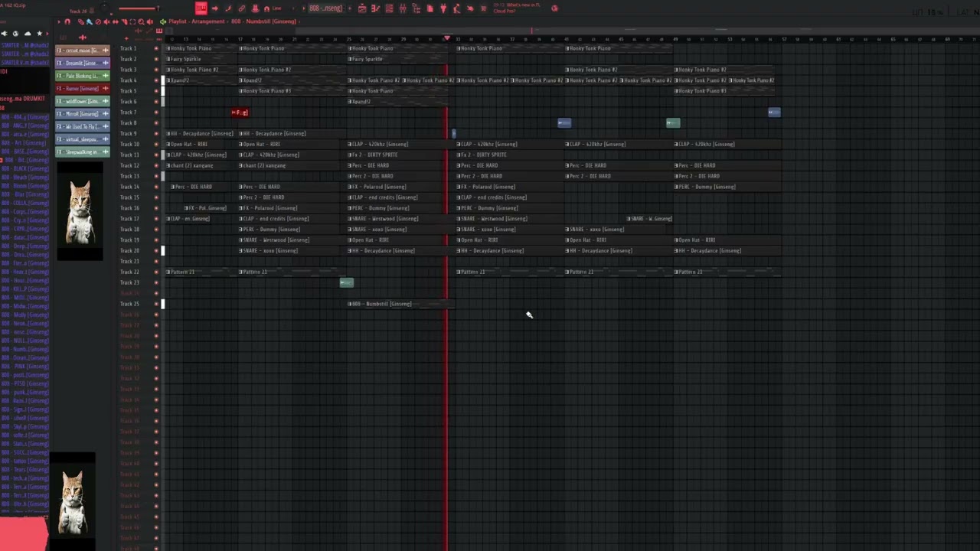
Task: Click the green speaker icon before Playlist title
Action: pyautogui.click(x=162, y=21)
